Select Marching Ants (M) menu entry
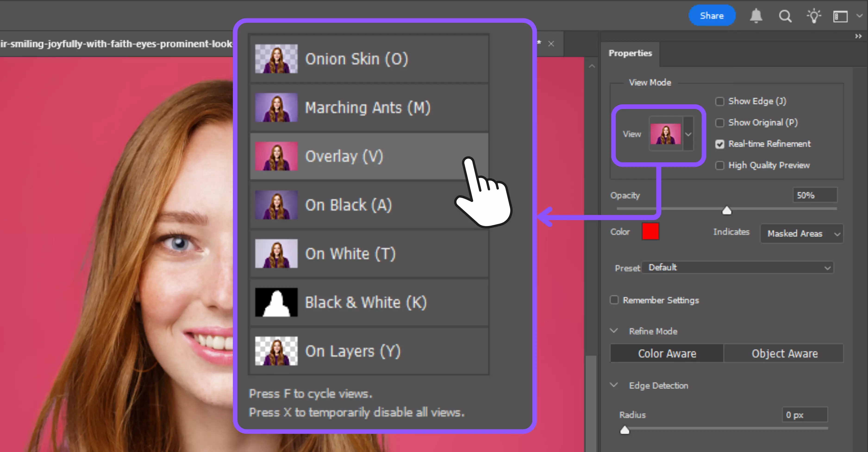Viewport: 868px width, 452px height. [x=368, y=108]
